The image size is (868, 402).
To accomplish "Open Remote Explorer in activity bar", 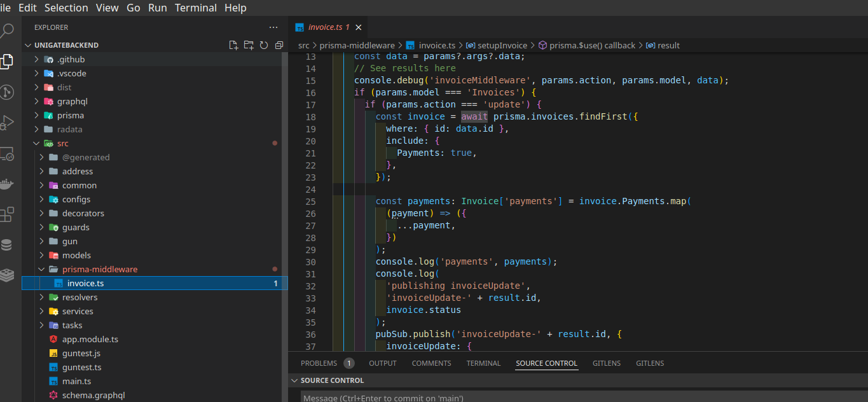I will point(7,153).
